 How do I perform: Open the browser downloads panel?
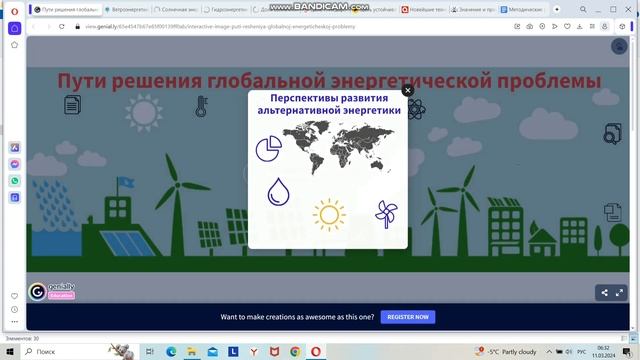pyautogui.click(x=580, y=27)
